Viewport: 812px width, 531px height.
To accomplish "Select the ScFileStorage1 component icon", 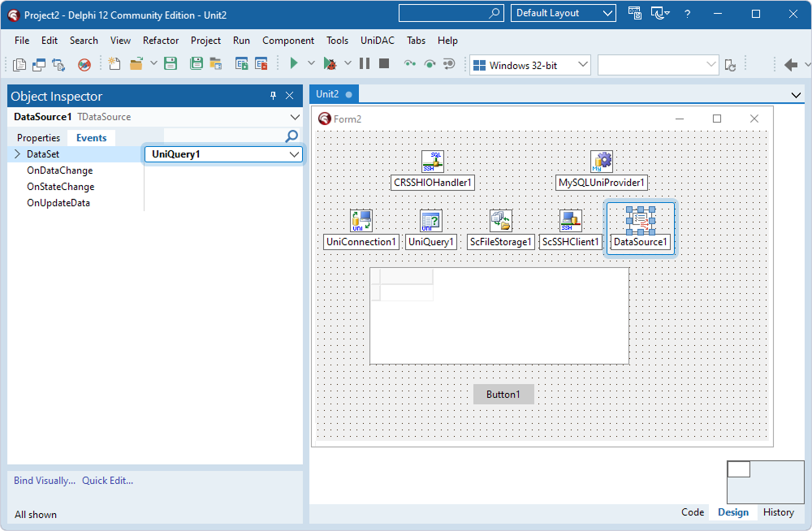I will 501,221.
